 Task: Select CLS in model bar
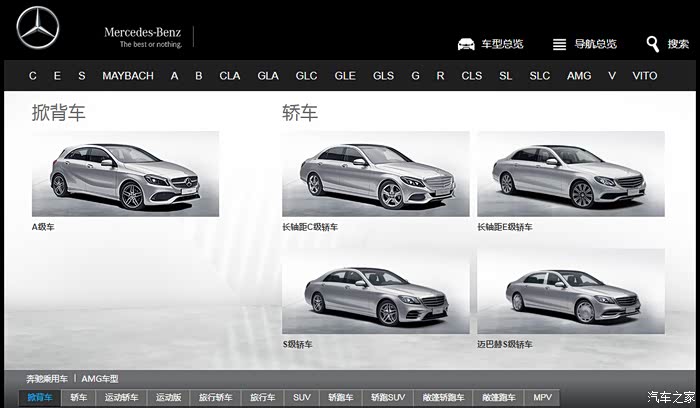click(x=472, y=76)
